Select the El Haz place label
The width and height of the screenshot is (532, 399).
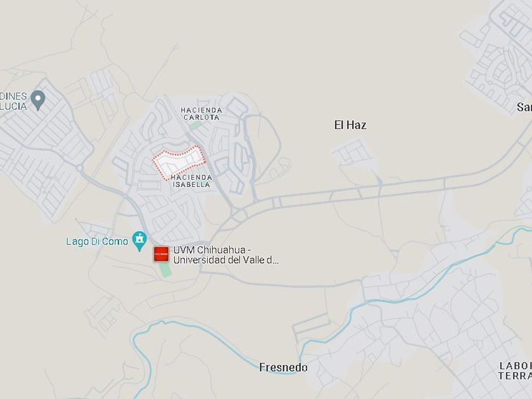(x=350, y=125)
